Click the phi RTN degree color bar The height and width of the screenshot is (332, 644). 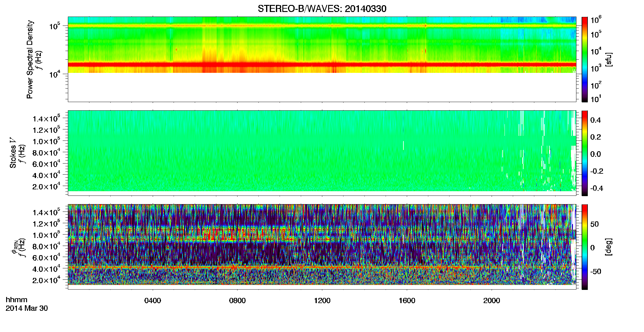585,247
